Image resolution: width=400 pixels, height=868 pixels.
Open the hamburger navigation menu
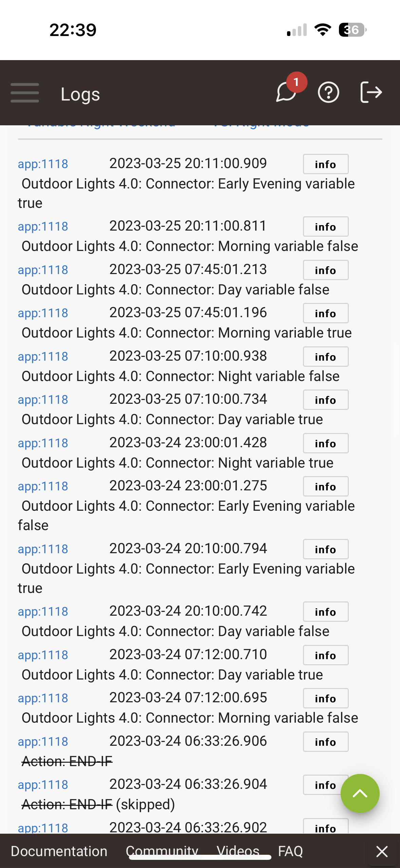coord(25,93)
